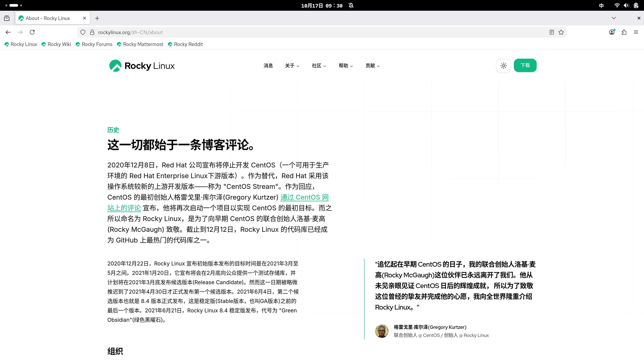Click the 历史 green section label
The width and height of the screenshot is (644, 362).
(113, 130)
